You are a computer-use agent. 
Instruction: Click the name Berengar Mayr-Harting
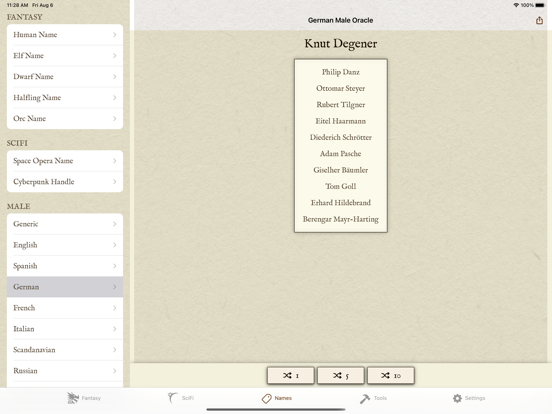click(341, 219)
